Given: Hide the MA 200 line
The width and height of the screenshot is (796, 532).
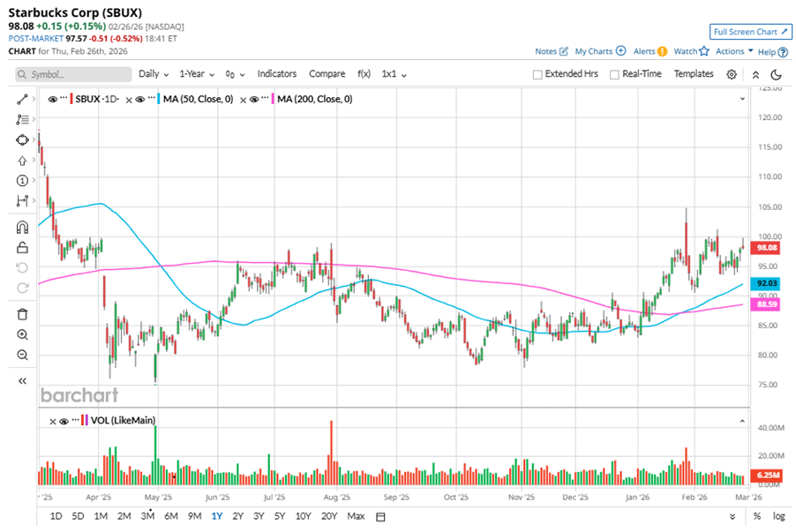Looking at the screenshot, I should [254, 100].
